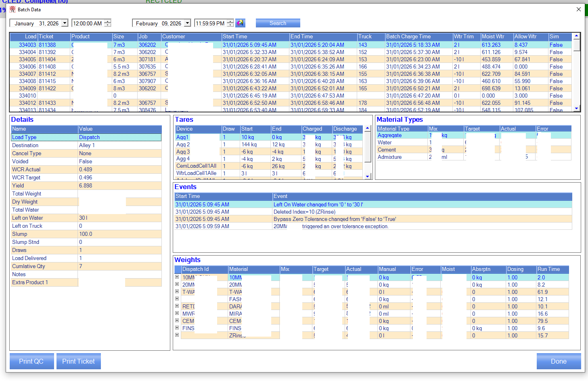The image size is (588, 385).
Task: Click the Dispatch Id column header
Action: [x=205, y=269]
